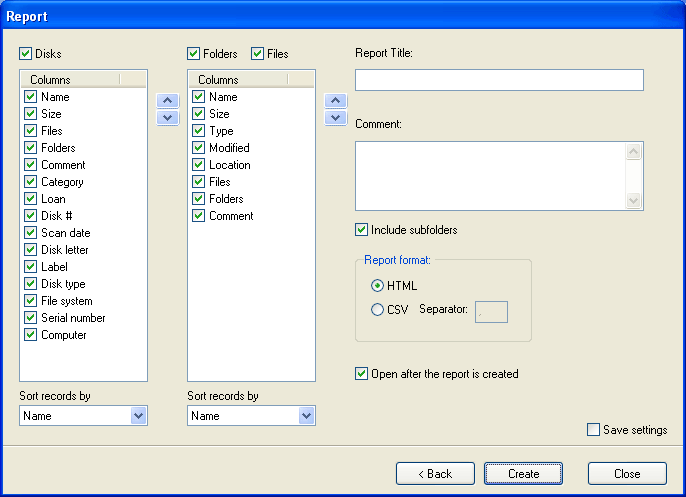Toggle the Include subfolders checkbox

point(362,230)
